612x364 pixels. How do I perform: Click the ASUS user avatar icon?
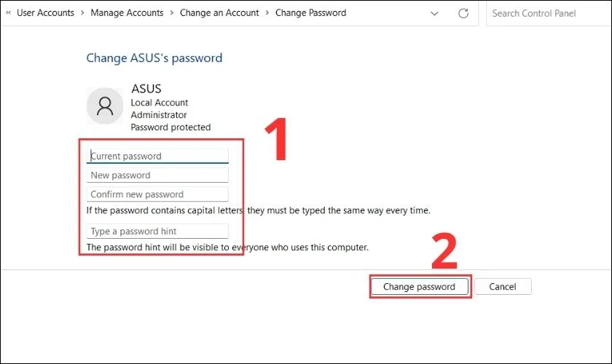pos(105,107)
